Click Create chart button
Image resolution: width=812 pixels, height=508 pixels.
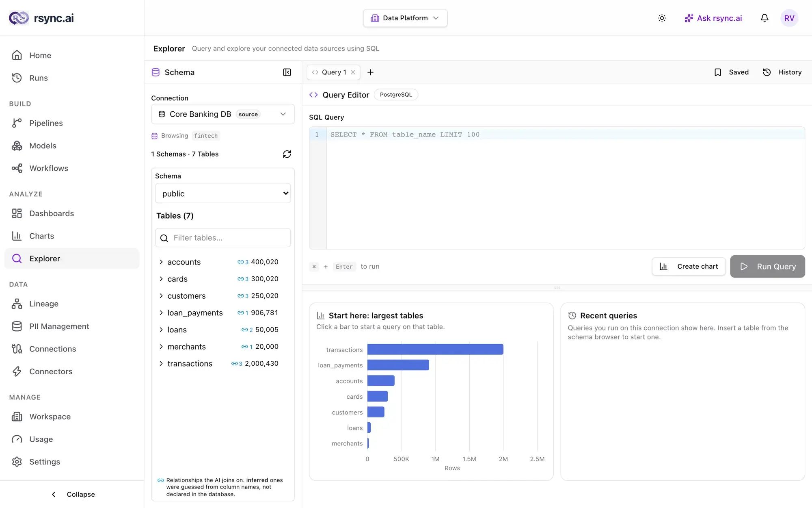(x=689, y=267)
